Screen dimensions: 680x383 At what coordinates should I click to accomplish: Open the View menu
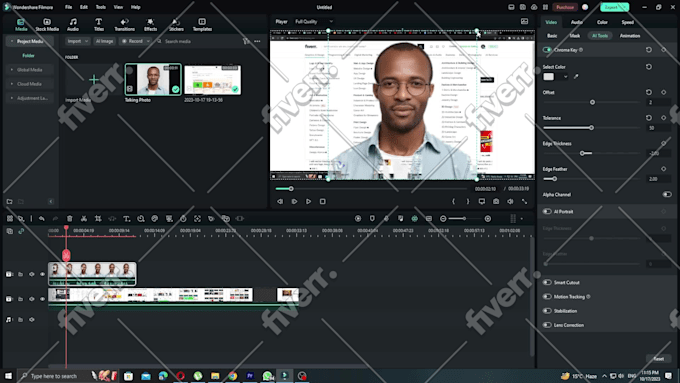(x=118, y=7)
